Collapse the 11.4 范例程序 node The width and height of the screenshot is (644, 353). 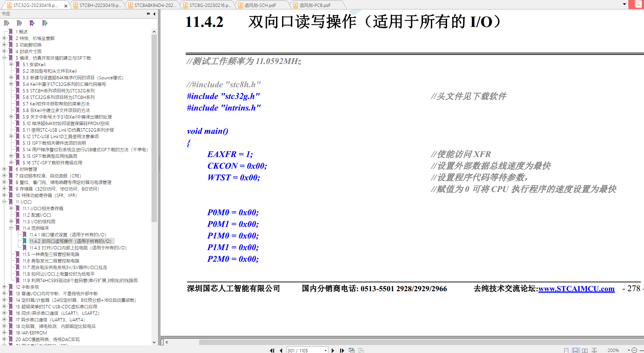pos(11,228)
